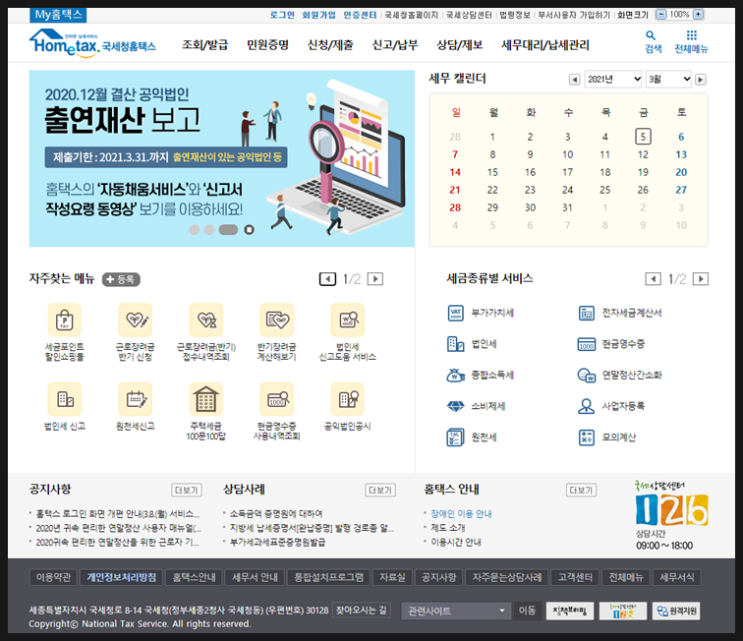743x641 pixels.
Task: Click the 126 국세상담센터 logo
Action: pyautogui.click(x=671, y=505)
